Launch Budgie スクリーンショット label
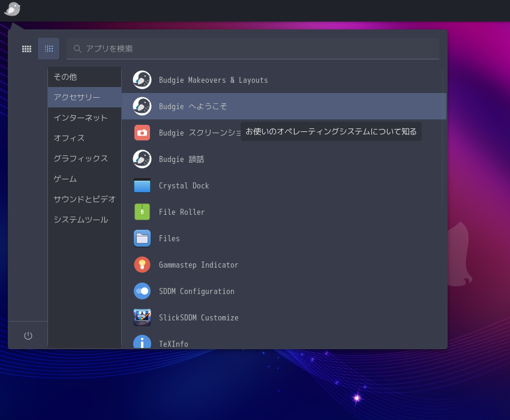This screenshot has width=510, height=420. 200,133
